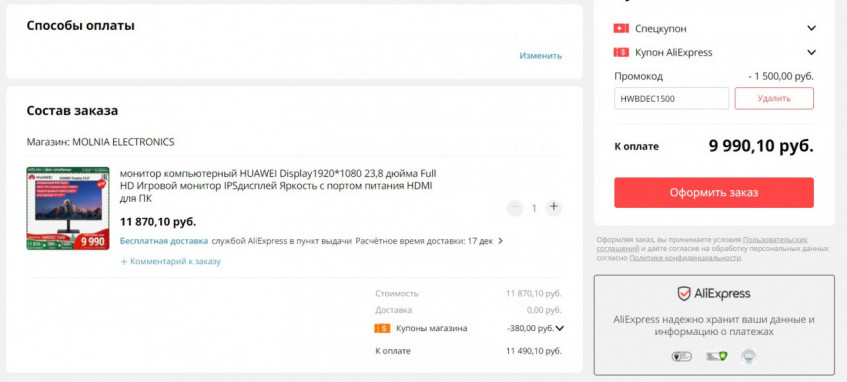This screenshot has width=847, height=382.
Task: Open delivery details arrow after 17 дек
Action: click(x=500, y=241)
